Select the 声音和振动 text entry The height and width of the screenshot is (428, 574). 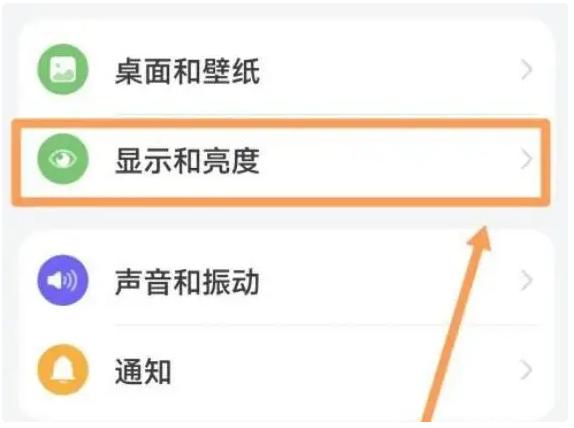pyautogui.click(x=187, y=282)
